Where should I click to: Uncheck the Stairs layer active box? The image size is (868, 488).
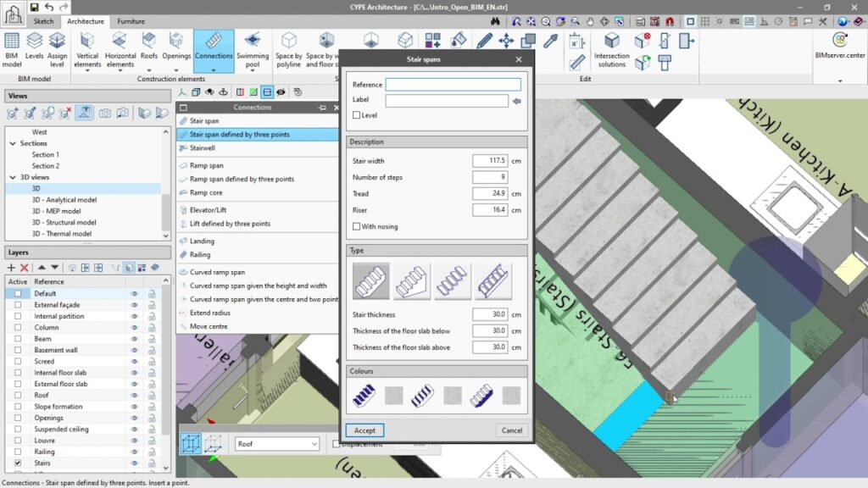coord(18,463)
